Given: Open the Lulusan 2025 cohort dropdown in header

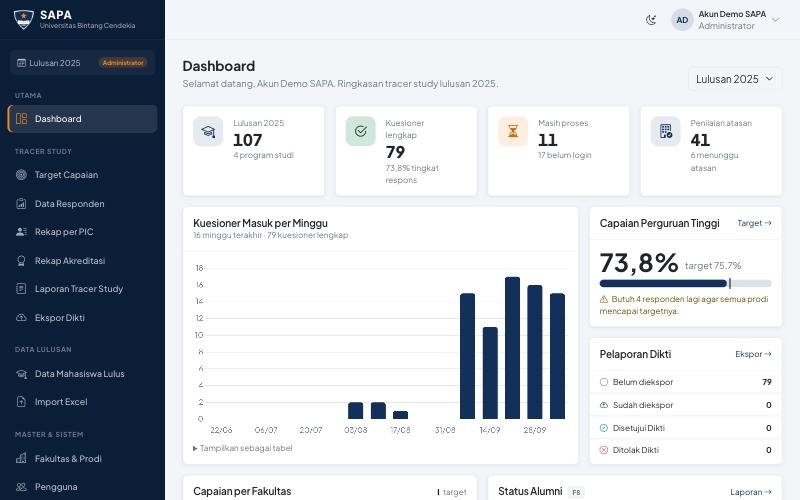Looking at the screenshot, I should click(735, 79).
